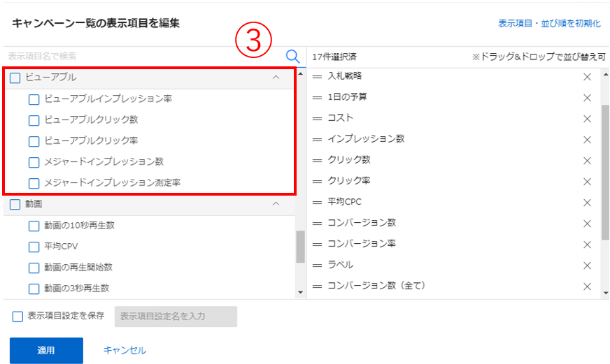Click the magnifier search icon

(293, 57)
